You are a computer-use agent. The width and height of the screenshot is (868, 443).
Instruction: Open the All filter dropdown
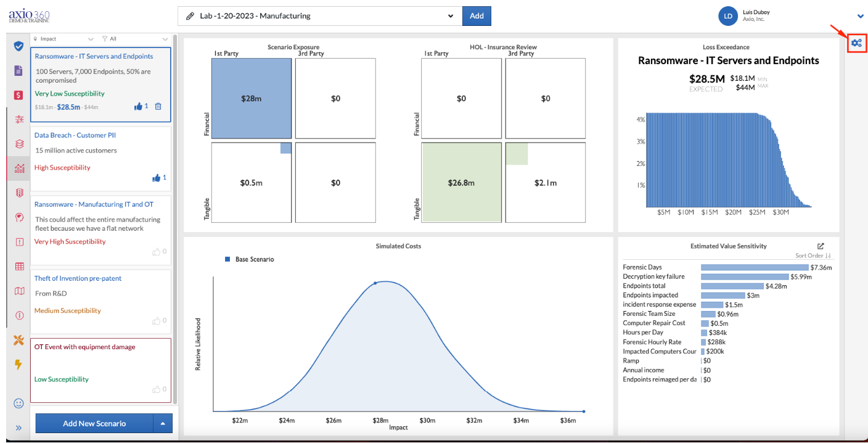click(135, 38)
